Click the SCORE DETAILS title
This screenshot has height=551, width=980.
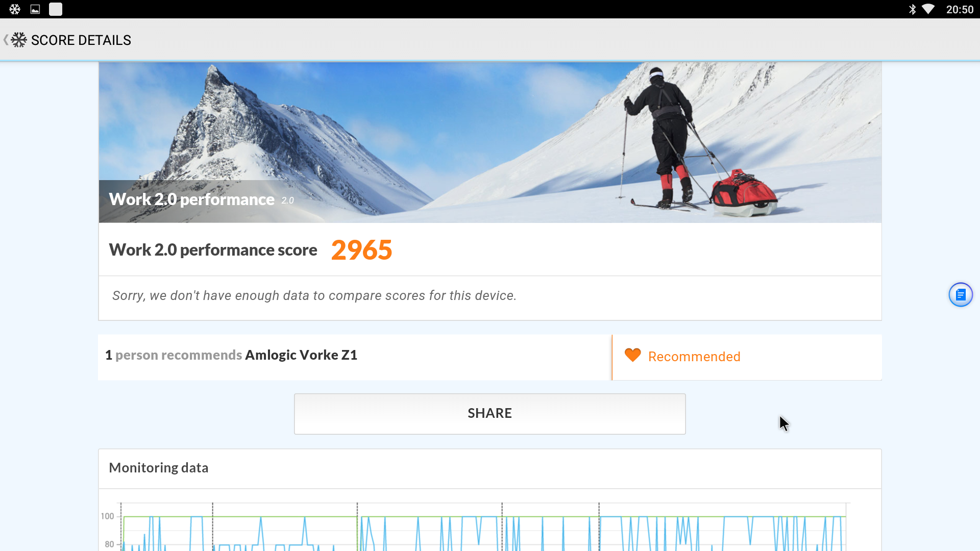[x=81, y=40]
